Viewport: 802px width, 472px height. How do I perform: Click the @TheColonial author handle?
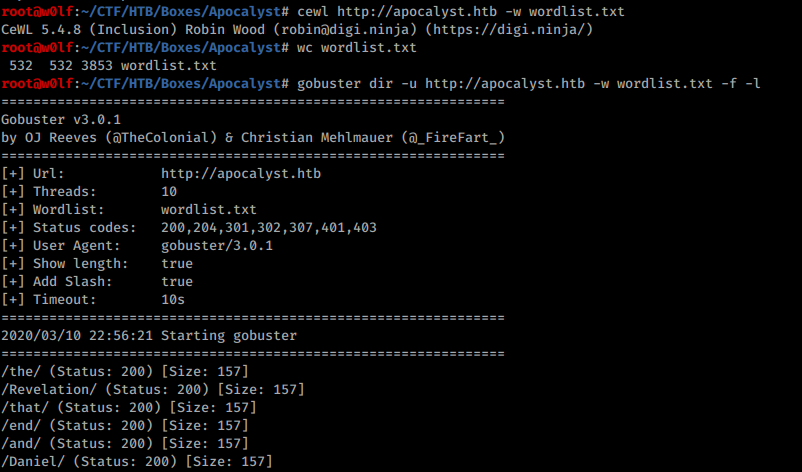tap(161, 138)
